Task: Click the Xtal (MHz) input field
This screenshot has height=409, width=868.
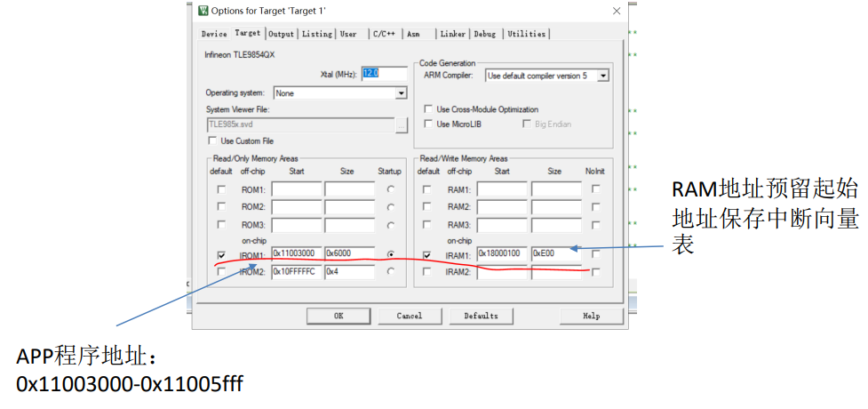Action: pos(385,74)
